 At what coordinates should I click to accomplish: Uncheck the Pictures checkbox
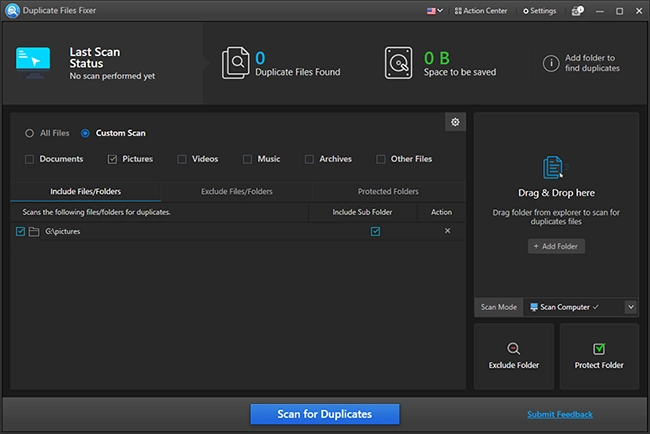[112, 159]
